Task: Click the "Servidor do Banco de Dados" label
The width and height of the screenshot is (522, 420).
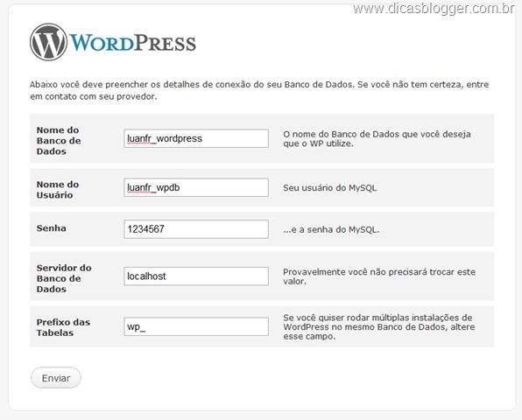Action: point(64,278)
